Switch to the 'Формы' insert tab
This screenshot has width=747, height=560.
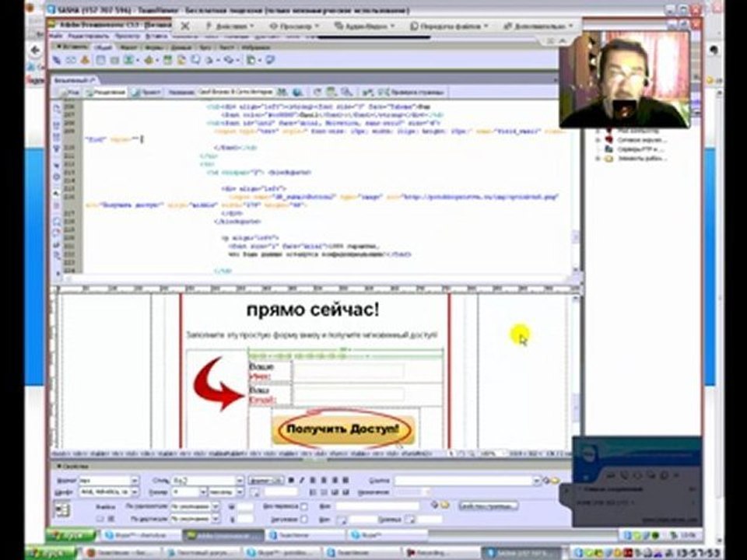click(153, 47)
